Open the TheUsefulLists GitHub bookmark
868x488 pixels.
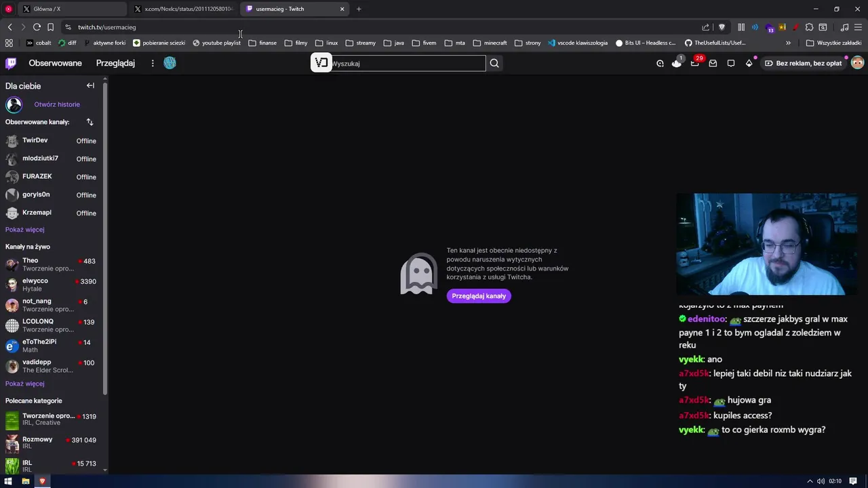click(715, 43)
